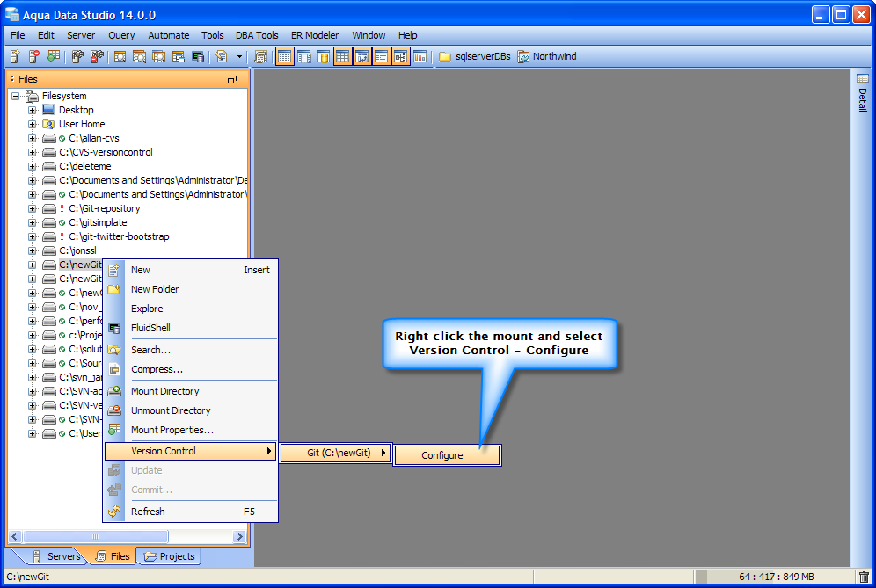Open the small dropdown arrow in toolbar
Image resolution: width=876 pixels, height=588 pixels.
pos(240,56)
